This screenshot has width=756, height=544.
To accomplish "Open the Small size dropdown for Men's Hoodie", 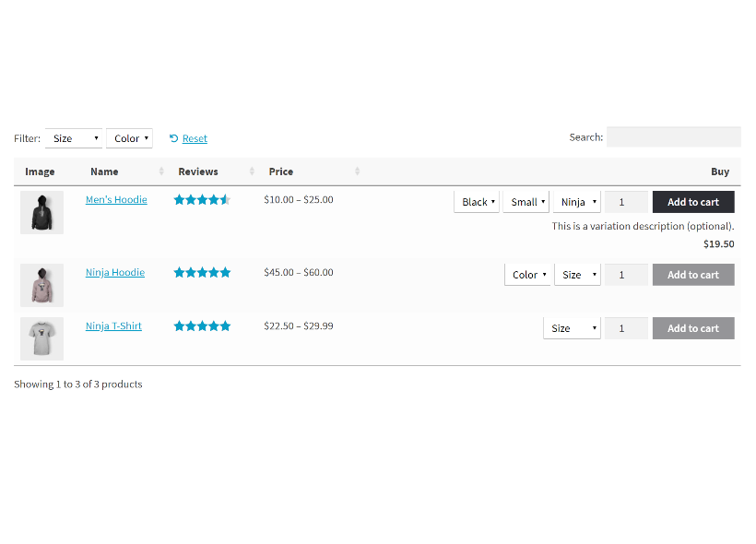I will tap(526, 201).
